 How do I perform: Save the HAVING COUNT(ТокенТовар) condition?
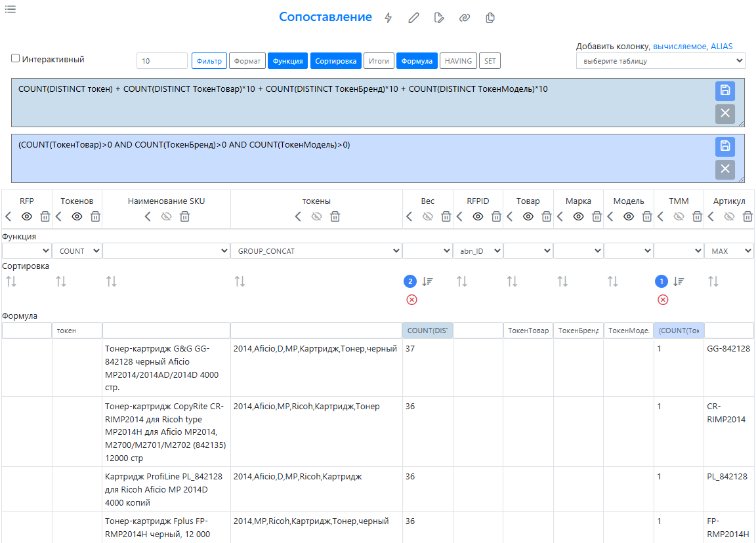click(724, 146)
